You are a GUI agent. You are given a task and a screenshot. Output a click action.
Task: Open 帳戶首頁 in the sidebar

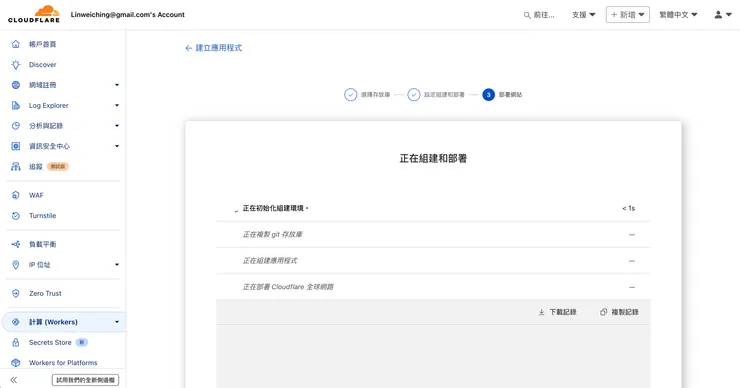pos(42,44)
